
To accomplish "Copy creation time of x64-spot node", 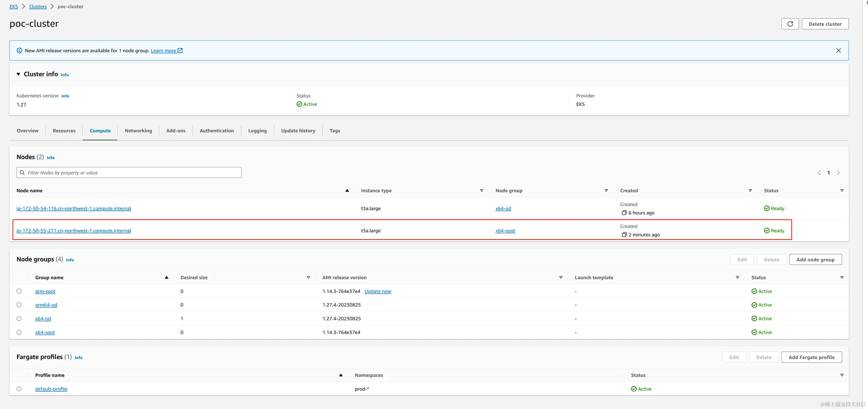I will click(624, 235).
